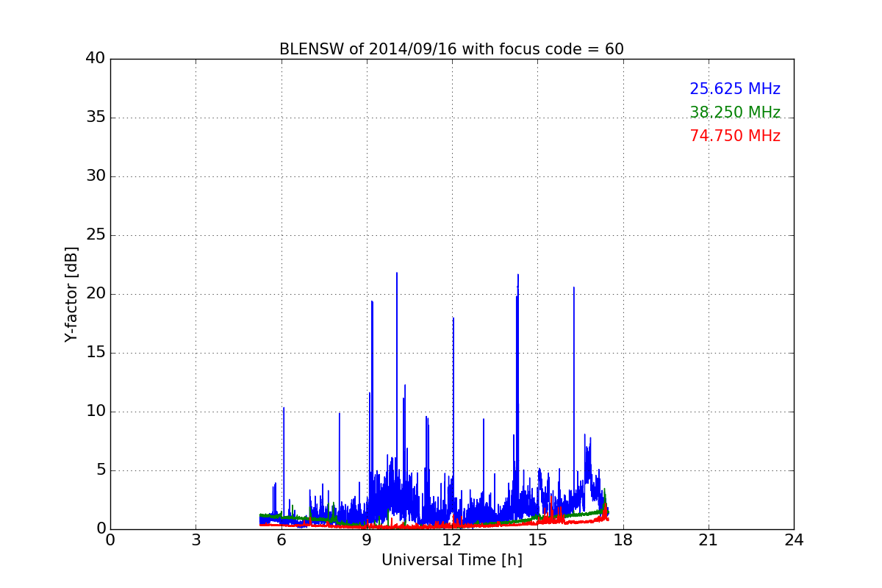Select the 25.625 MHz legend label
Viewport: 882px width, 588px height.
(x=735, y=89)
